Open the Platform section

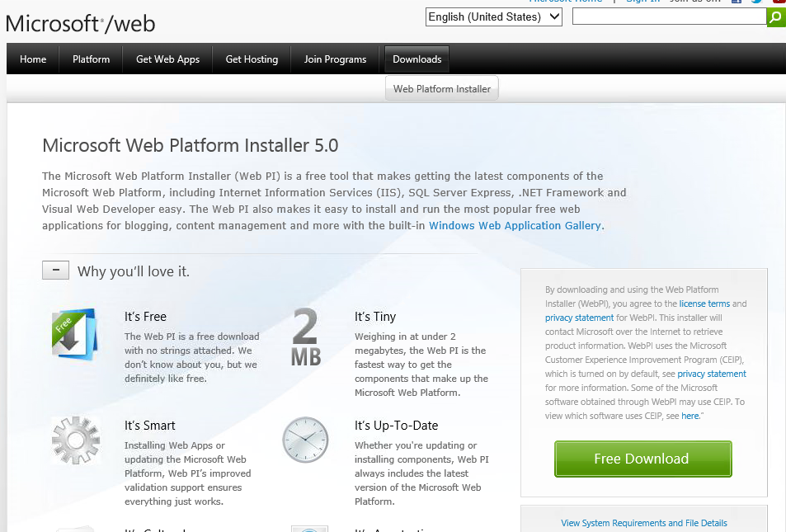[x=90, y=59]
